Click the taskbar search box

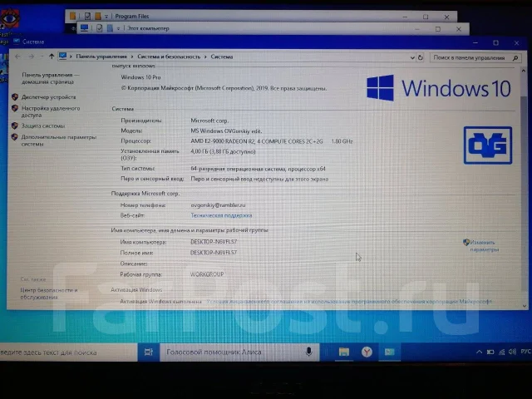tap(68, 352)
